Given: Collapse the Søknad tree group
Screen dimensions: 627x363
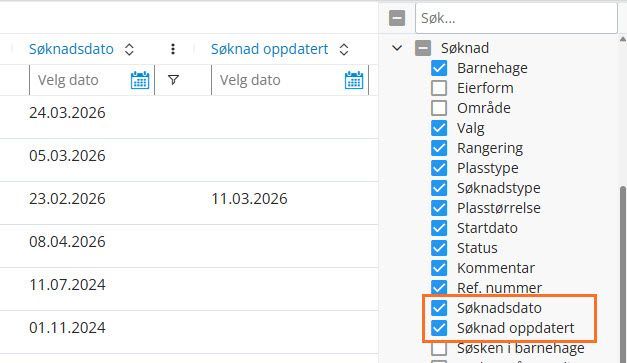Looking at the screenshot, I should [x=397, y=48].
